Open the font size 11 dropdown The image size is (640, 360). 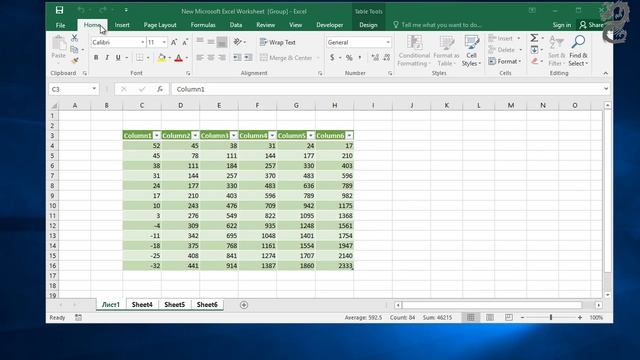[164, 42]
